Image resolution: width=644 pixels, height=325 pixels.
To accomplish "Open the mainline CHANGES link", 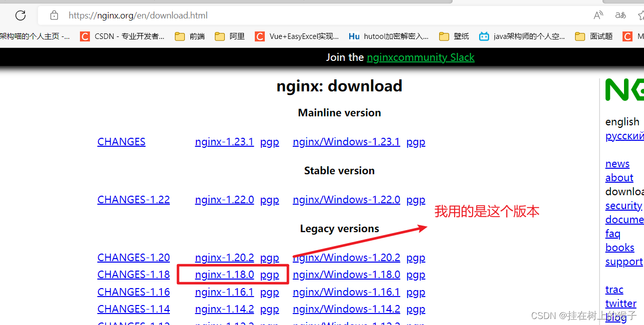I will (121, 142).
